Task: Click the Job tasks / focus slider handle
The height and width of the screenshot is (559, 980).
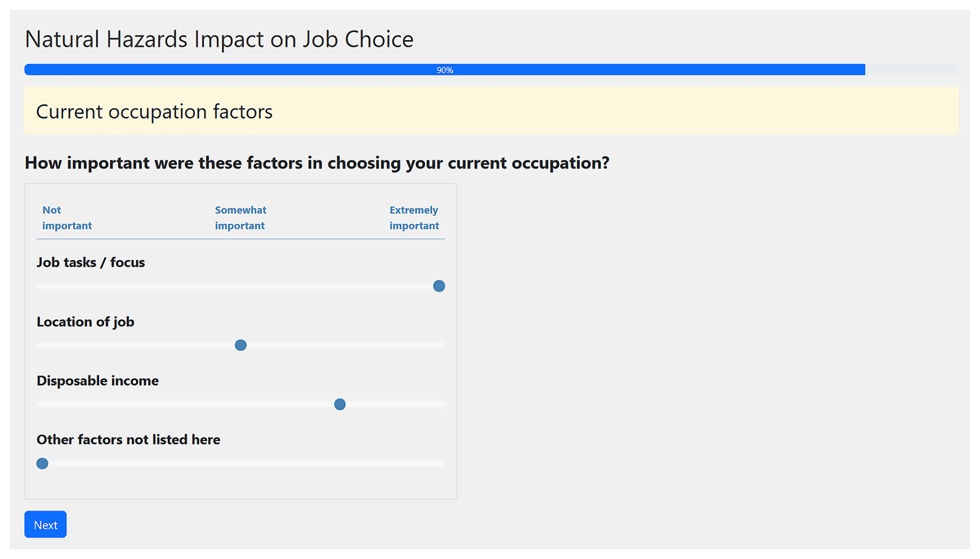Action: (x=439, y=286)
